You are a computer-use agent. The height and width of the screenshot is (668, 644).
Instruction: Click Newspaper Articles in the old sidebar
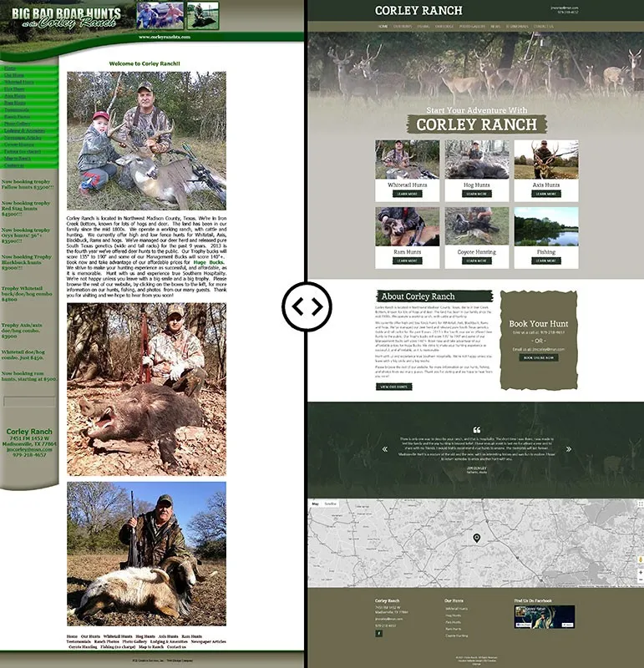point(23,137)
